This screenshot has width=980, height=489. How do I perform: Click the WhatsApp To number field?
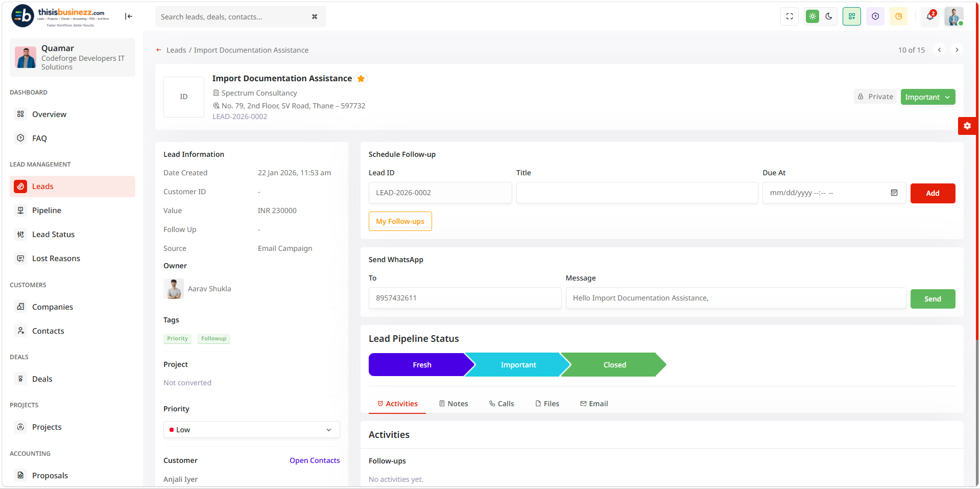tap(465, 298)
